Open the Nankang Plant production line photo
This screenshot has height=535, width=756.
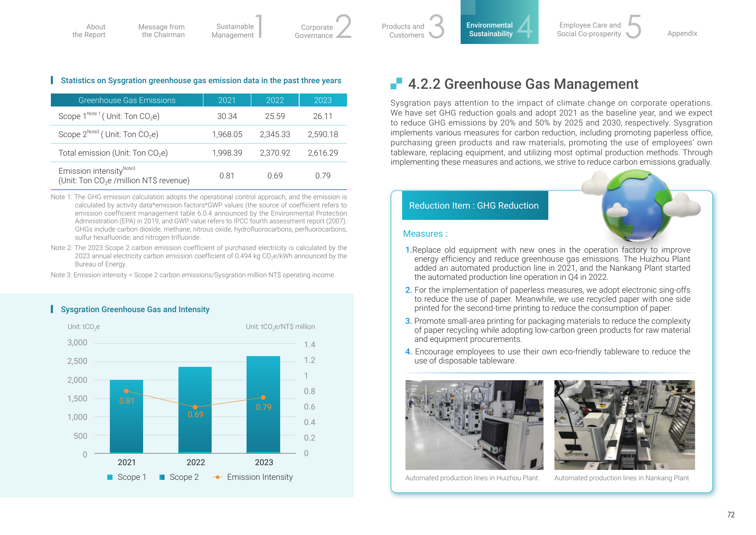point(625,425)
